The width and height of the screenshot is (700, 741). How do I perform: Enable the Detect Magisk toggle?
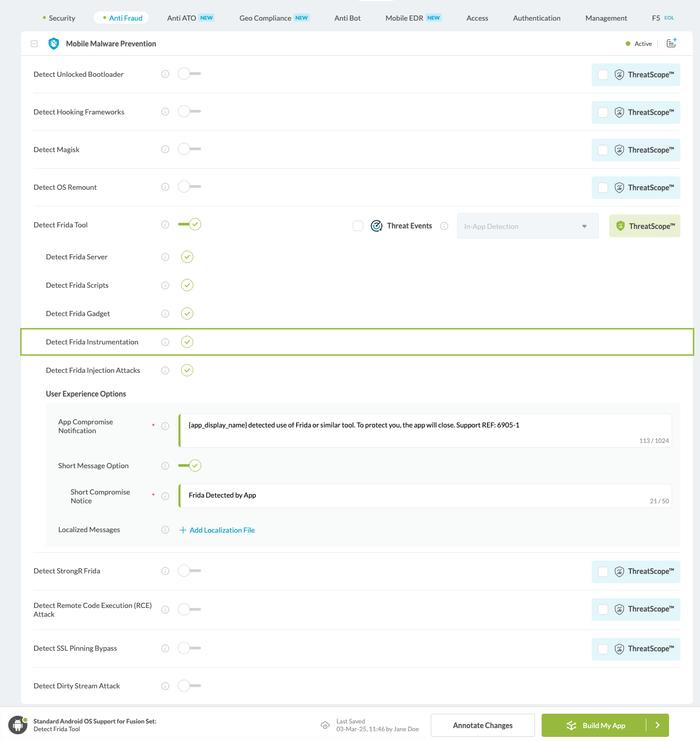coord(189,150)
